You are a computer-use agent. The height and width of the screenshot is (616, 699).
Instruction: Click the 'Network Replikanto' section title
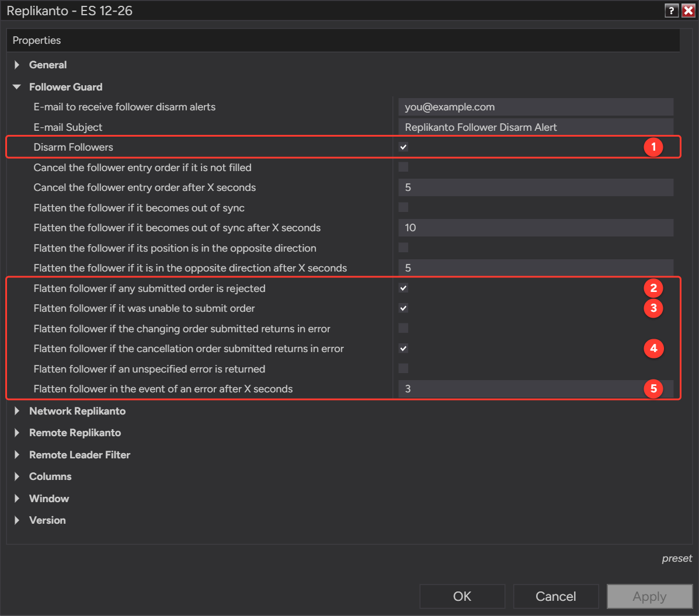77,411
